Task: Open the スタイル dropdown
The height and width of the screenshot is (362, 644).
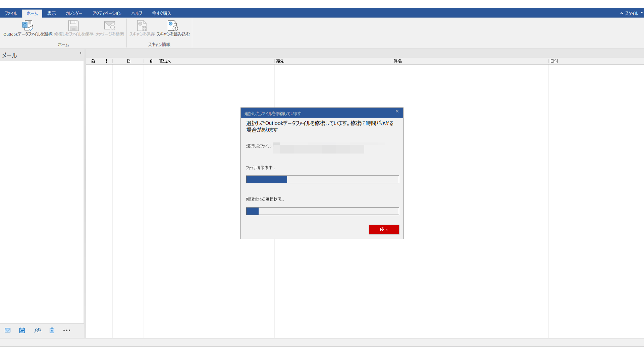Action: click(x=632, y=13)
